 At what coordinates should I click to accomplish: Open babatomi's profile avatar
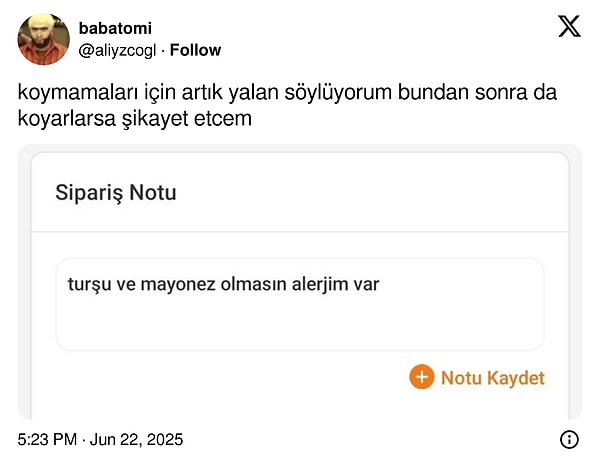pyautogui.click(x=44, y=39)
